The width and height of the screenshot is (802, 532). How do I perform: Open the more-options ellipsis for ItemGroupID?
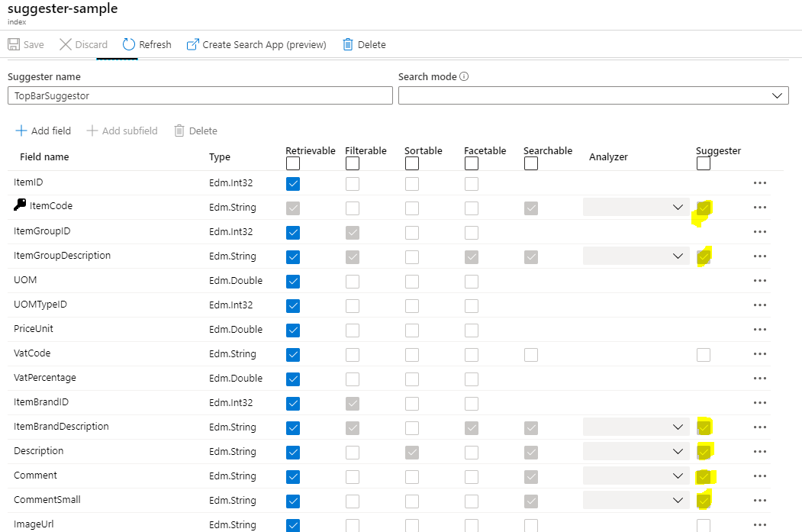(760, 232)
